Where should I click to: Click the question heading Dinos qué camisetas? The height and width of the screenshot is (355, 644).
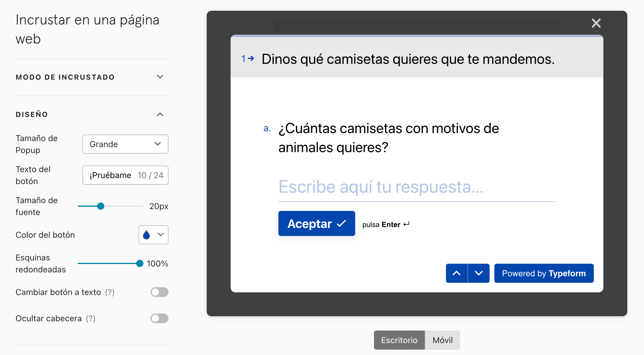coord(408,59)
